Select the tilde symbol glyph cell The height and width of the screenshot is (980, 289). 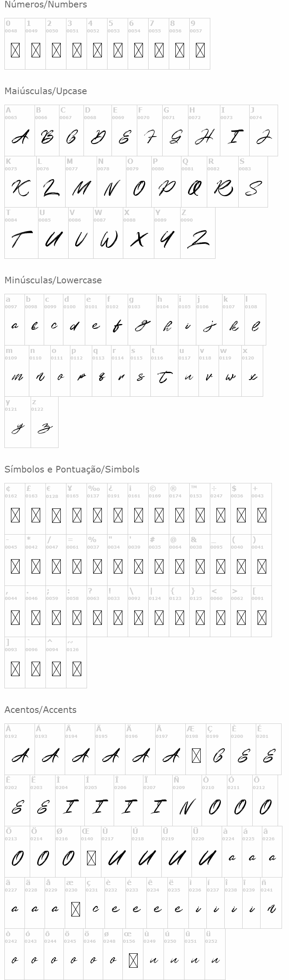(77, 663)
